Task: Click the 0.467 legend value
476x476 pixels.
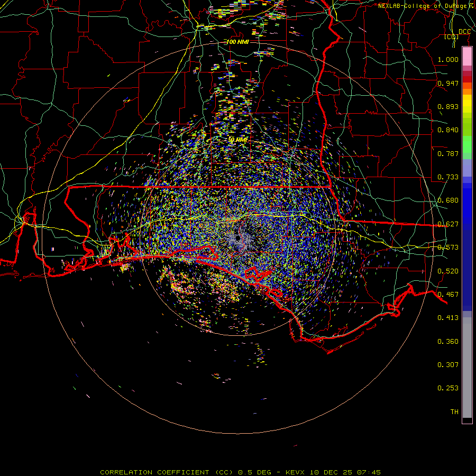Action: tap(448, 295)
